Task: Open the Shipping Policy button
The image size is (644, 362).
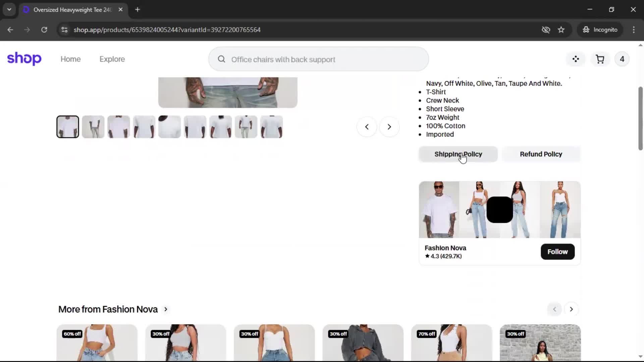Action: (x=458, y=154)
